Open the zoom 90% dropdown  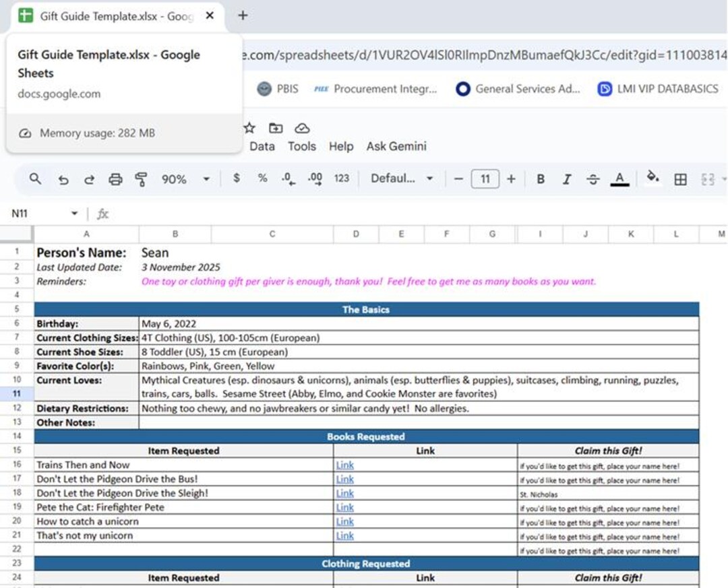tap(185, 179)
